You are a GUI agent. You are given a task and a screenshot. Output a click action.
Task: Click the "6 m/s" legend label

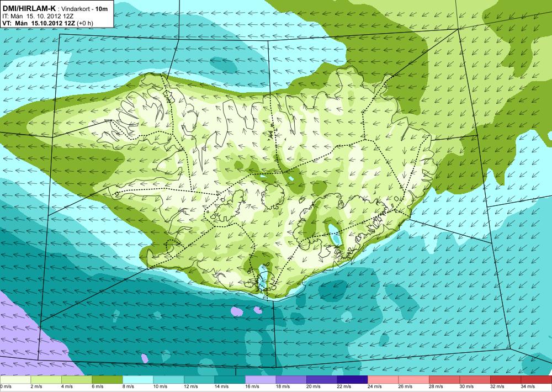point(98,386)
